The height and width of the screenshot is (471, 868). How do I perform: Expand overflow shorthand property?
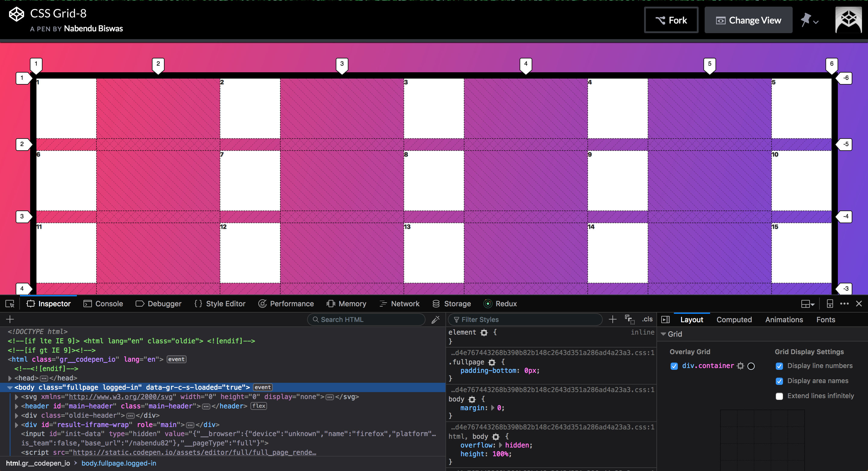500,445
